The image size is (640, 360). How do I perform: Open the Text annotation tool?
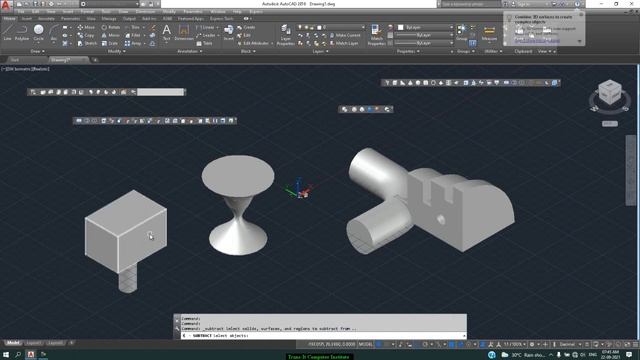coord(167,33)
